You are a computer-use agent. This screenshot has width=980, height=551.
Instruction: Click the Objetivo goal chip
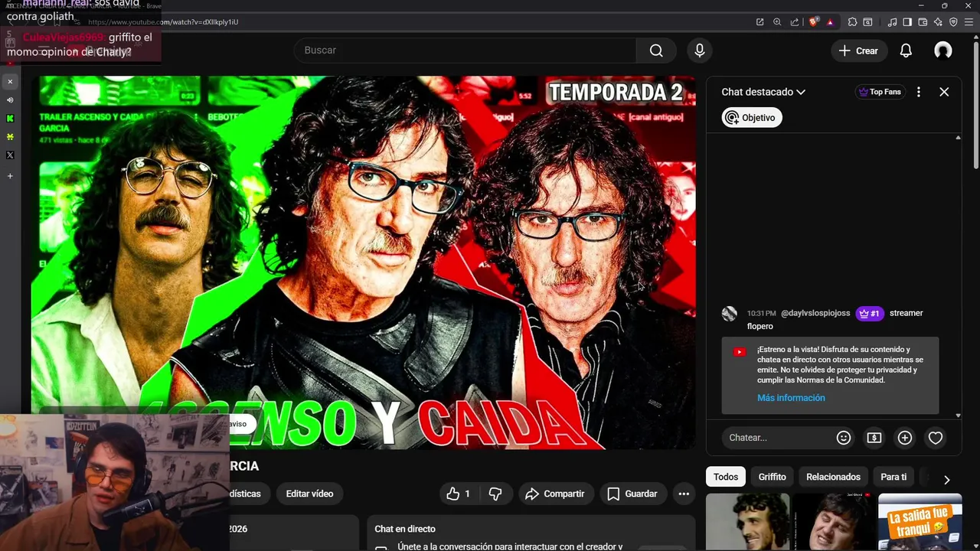(752, 118)
